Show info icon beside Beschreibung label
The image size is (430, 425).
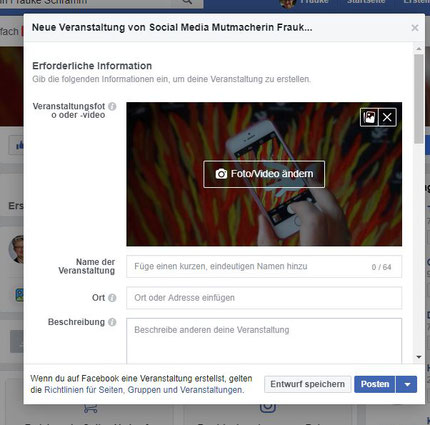click(x=112, y=322)
